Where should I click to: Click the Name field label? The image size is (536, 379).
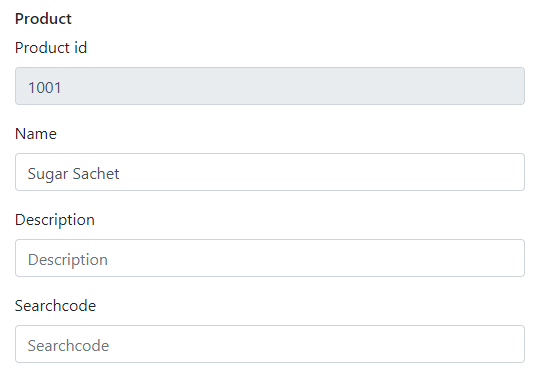(36, 134)
